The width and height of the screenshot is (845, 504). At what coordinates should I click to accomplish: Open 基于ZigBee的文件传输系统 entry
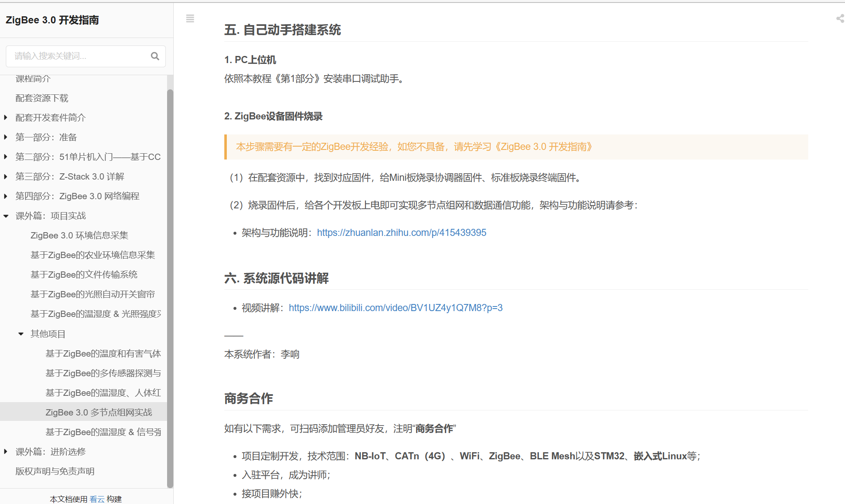pos(84,275)
